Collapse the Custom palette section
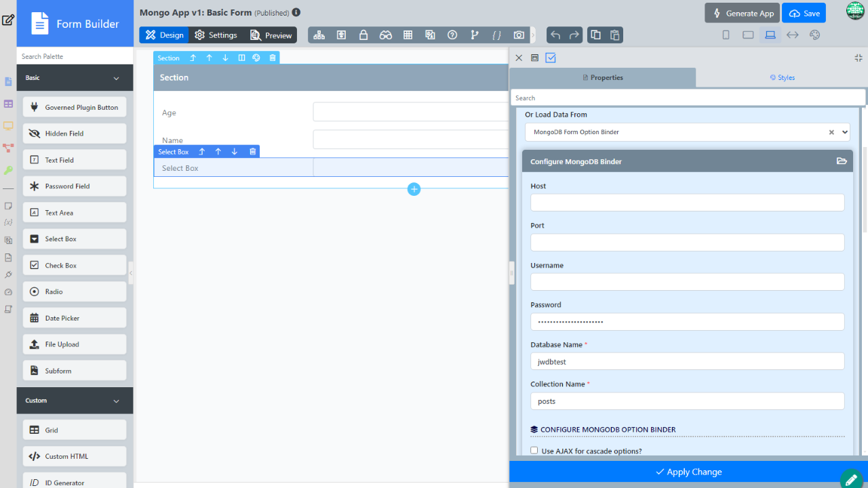This screenshot has height=488, width=868. coord(116,401)
